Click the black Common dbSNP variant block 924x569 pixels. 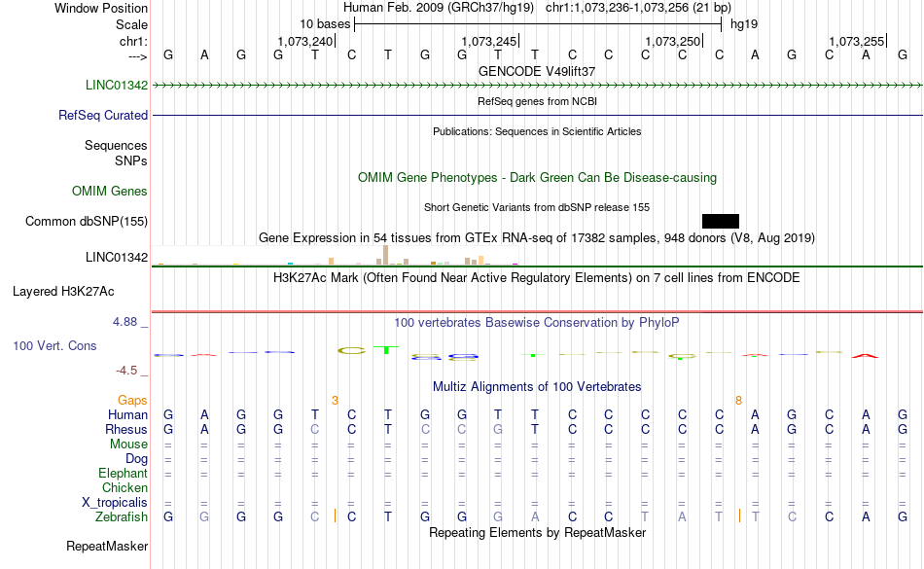(x=720, y=221)
